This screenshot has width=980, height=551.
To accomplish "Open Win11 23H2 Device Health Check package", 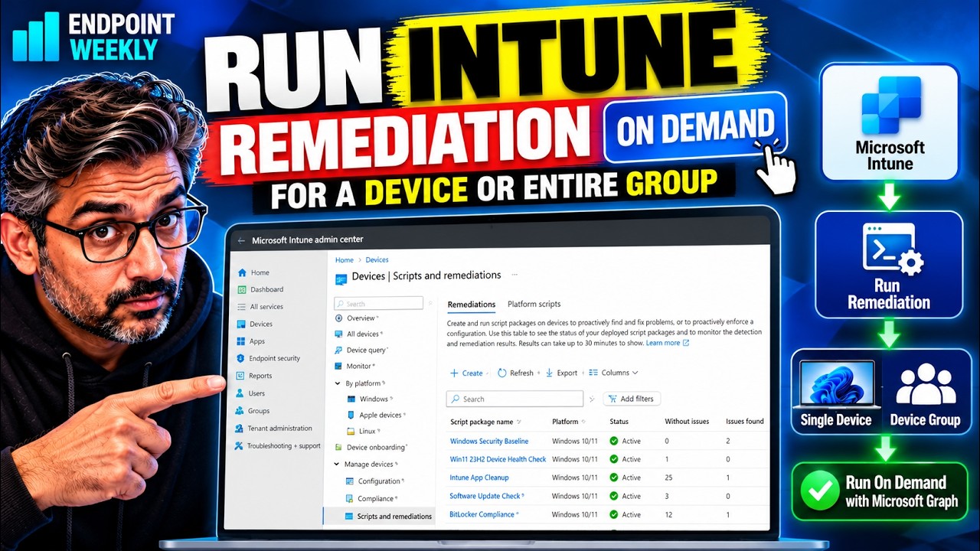I will point(498,459).
